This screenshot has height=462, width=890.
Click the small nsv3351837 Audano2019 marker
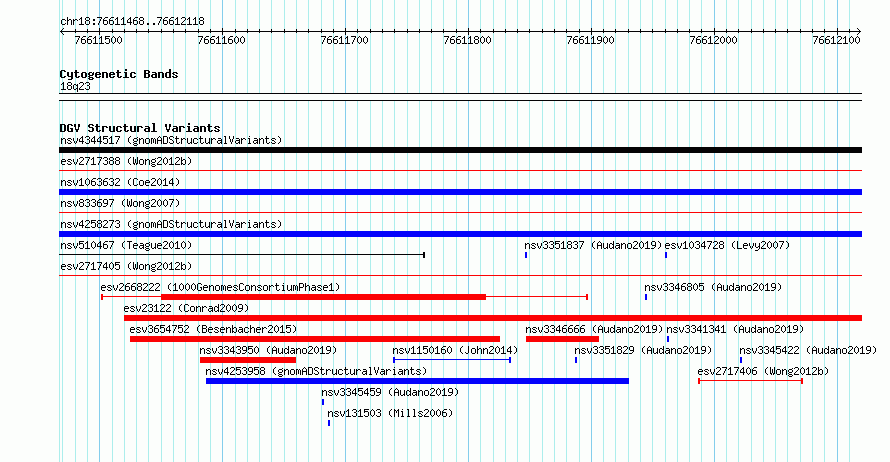point(526,255)
